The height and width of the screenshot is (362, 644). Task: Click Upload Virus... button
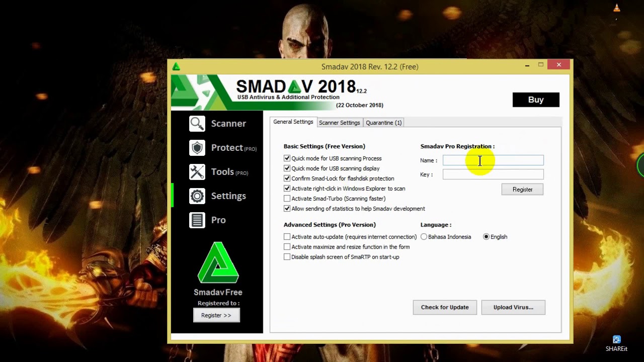click(513, 307)
